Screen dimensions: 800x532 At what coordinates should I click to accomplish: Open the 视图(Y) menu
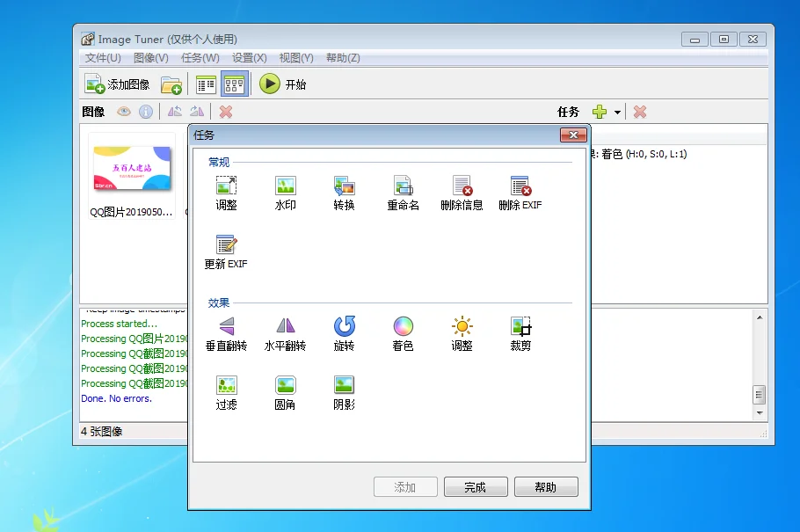tap(296, 58)
